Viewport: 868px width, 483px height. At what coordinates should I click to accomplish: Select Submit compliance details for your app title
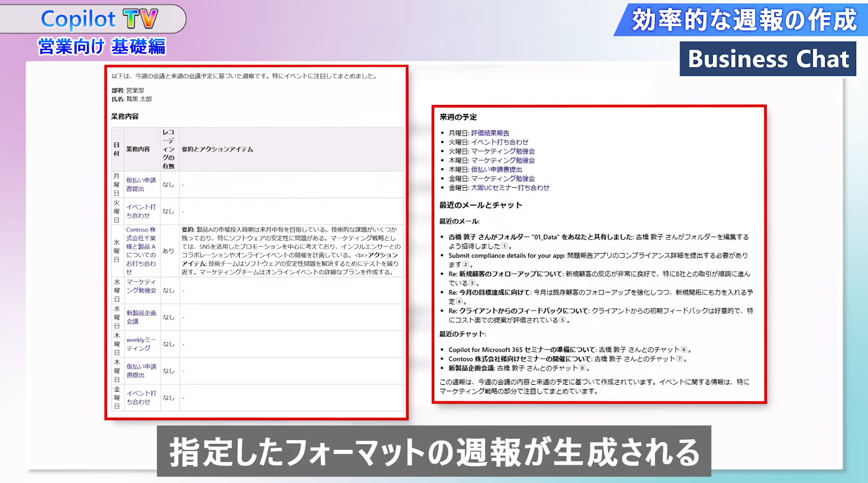(x=507, y=256)
